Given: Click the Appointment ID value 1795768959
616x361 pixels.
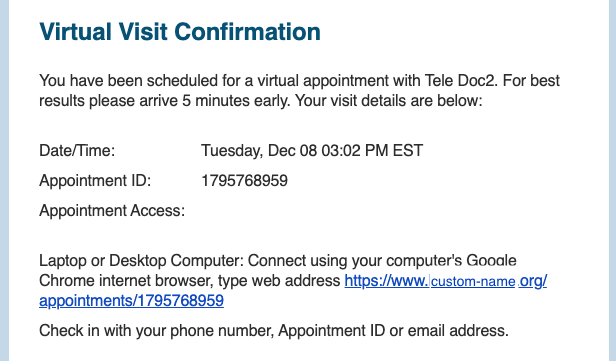Looking at the screenshot, I should coord(244,181).
